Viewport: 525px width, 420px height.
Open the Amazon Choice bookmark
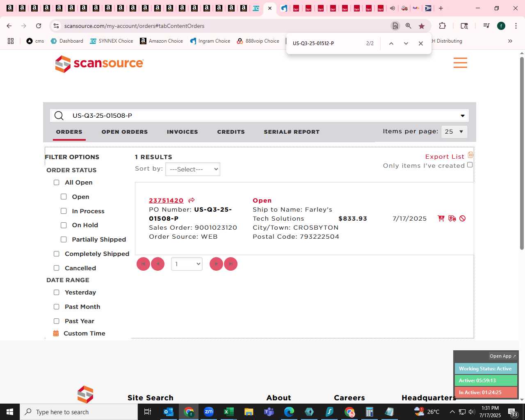point(162,41)
